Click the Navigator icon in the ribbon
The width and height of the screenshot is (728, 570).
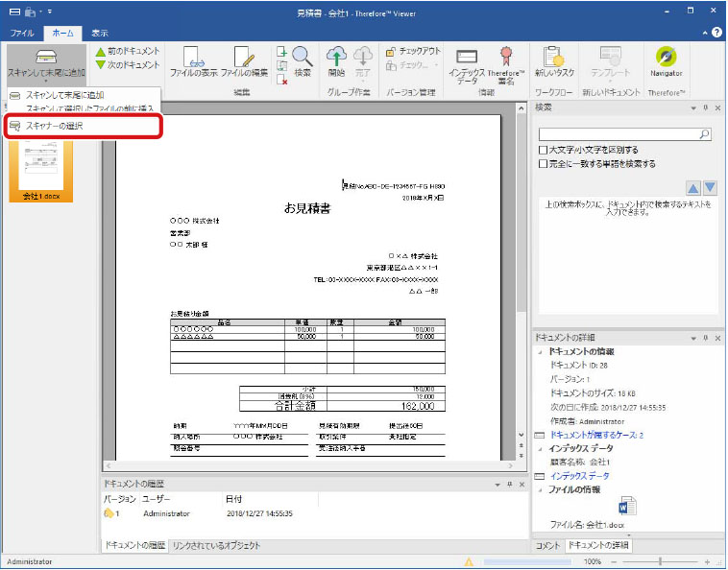click(x=666, y=60)
